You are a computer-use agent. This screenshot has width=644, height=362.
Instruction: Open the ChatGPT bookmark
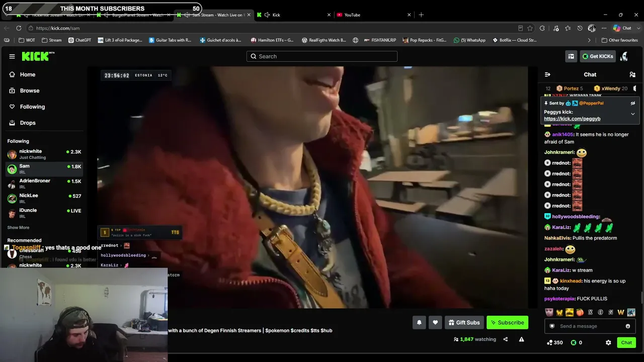79,40
